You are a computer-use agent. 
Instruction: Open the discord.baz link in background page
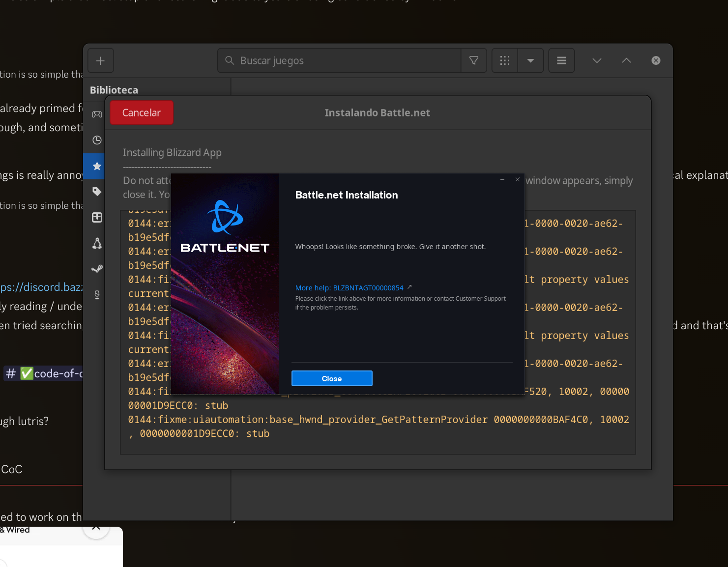coord(41,287)
